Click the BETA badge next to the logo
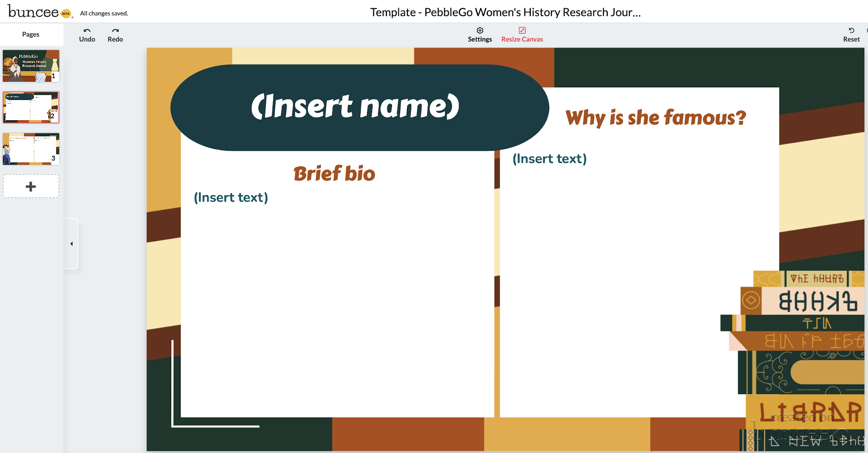Screen dimensions: 868x453 click(64, 12)
